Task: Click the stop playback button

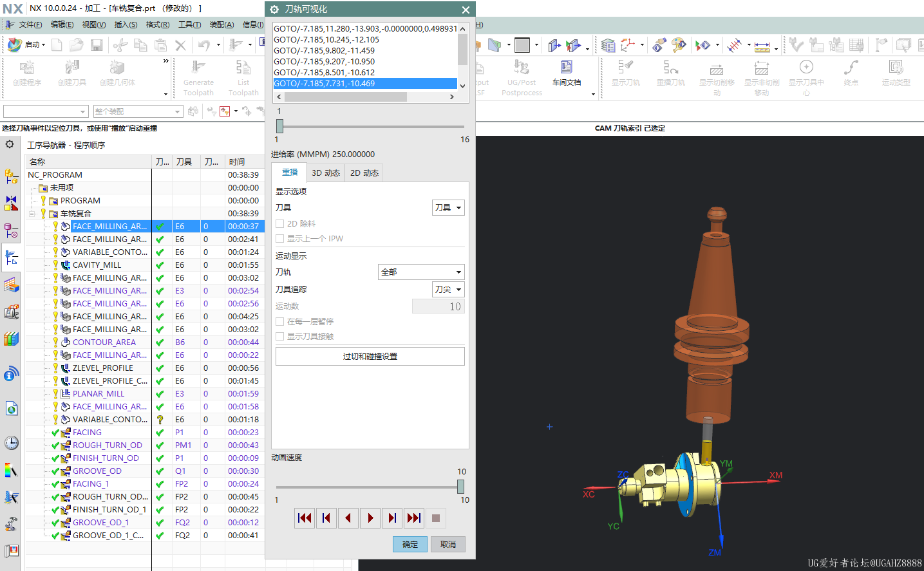Action: coord(435,518)
